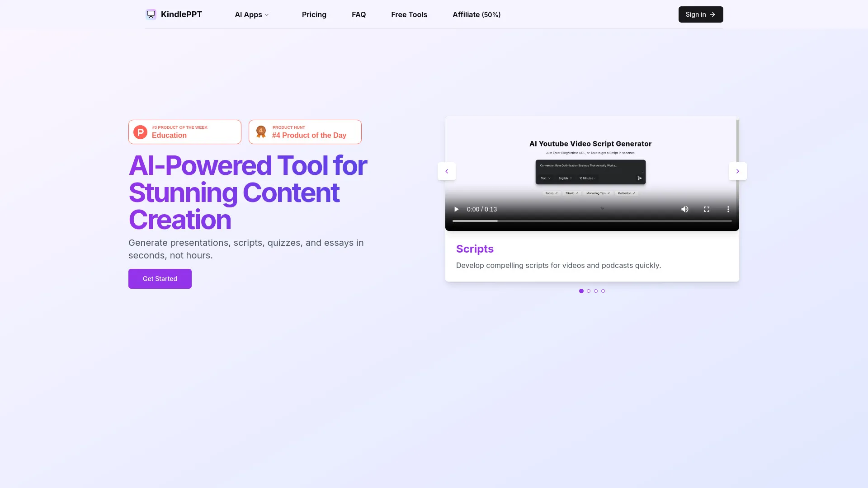
Task: Open the Text type dropdown in the video
Action: (x=545, y=178)
